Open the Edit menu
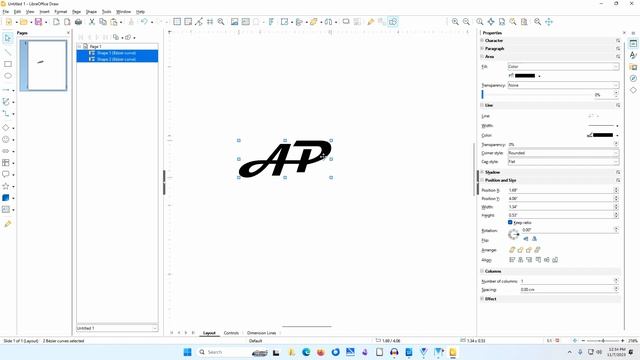640x360 pixels. pyautogui.click(x=18, y=12)
